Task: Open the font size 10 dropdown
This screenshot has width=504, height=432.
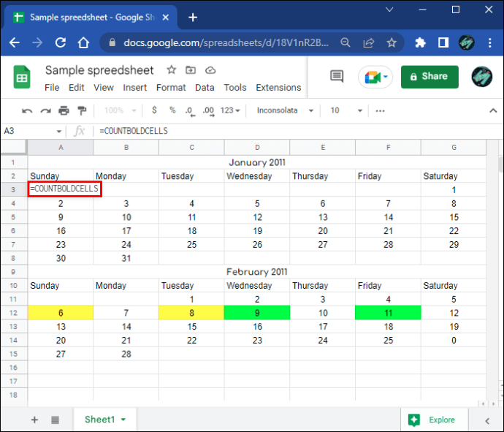Action: 345,110
